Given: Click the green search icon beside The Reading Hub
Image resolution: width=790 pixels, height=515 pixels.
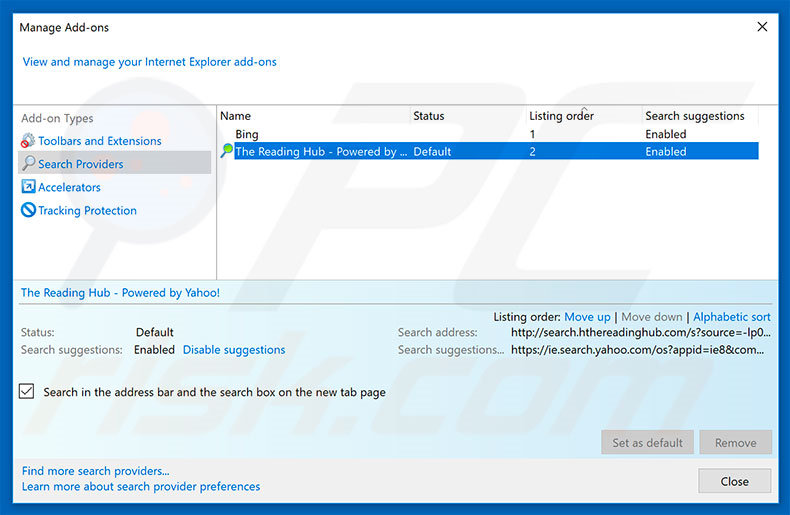Looking at the screenshot, I should coord(227,152).
